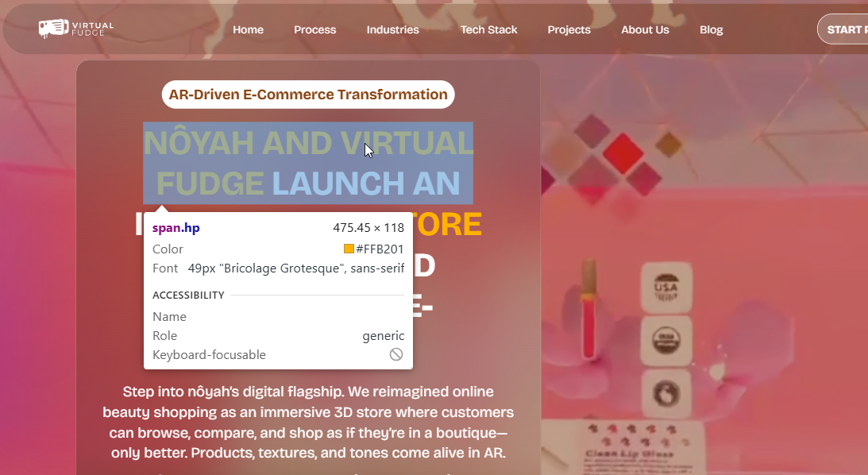Click the ACCESSIBILITY section header
The image size is (868, 475).
(188, 295)
